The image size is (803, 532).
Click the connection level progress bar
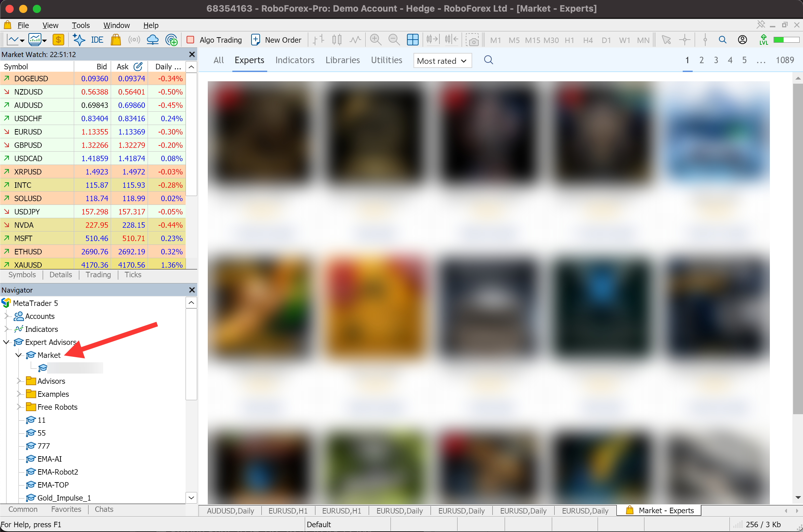coord(787,40)
